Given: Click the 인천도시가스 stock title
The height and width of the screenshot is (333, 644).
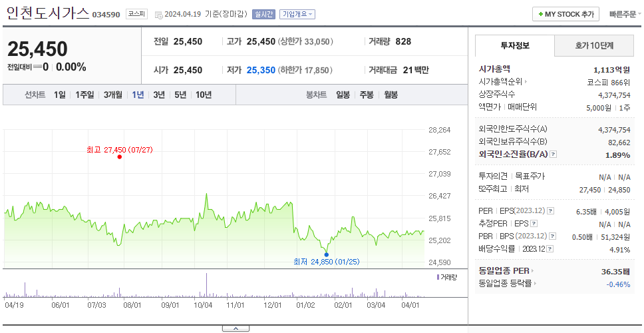Looking at the screenshot, I should click(x=48, y=13).
